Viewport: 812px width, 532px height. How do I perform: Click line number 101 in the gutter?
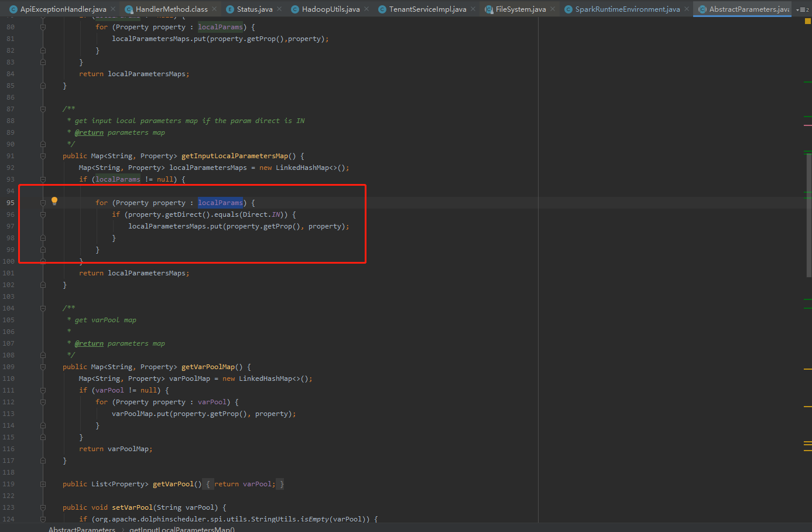click(9, 273)
